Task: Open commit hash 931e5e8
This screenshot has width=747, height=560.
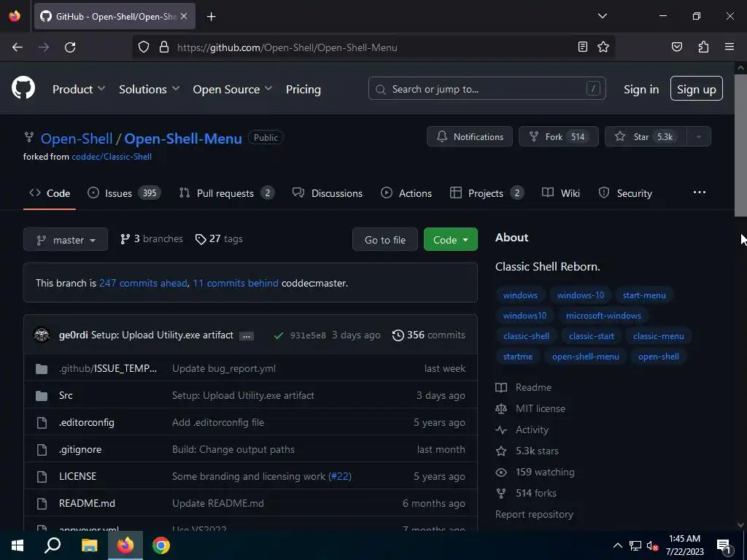Action: coord(308,335)
